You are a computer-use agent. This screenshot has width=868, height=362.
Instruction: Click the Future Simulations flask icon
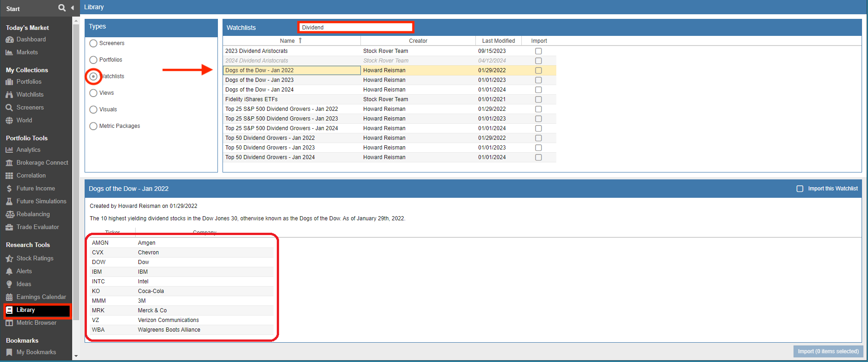(x=9, y=201)
